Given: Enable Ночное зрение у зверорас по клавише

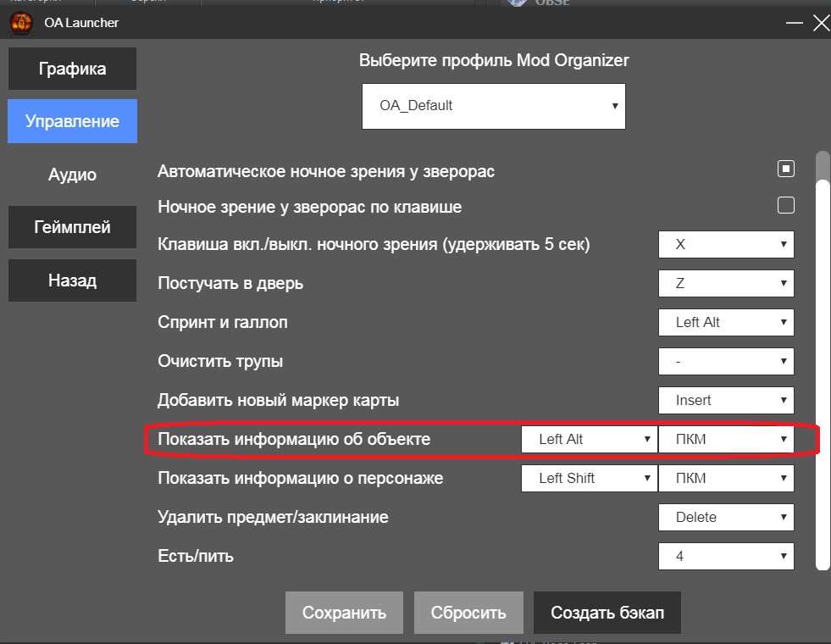Looking at the screenshot, I should (786, 205).
